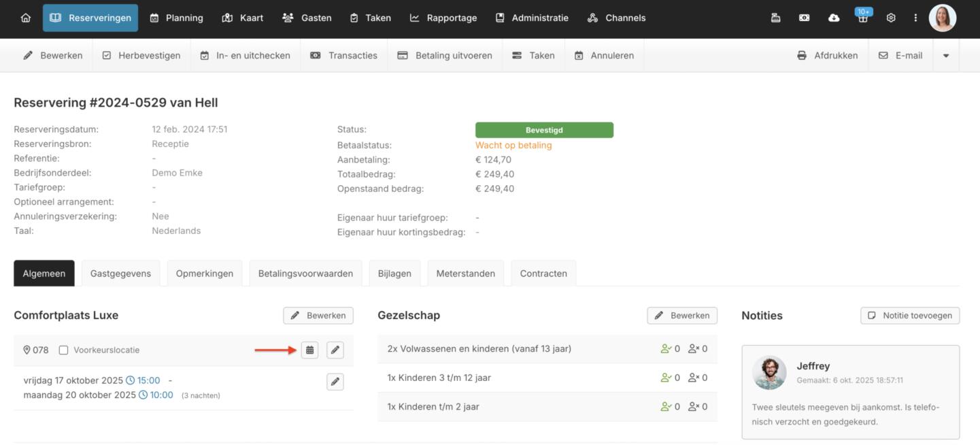Open the gift icon with 10+ badge
Screen dimensions: 980x445
pyautogui.click(x=863, y=18)
